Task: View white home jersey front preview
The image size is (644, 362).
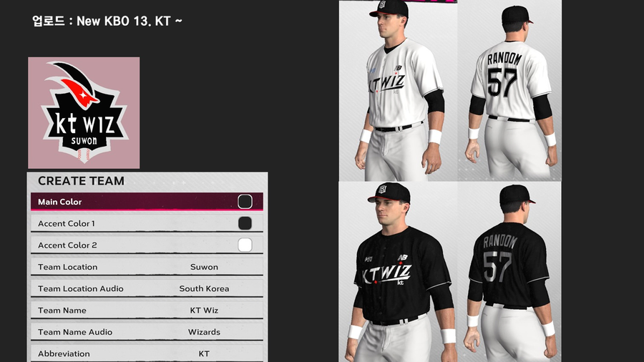Action: 398,90
